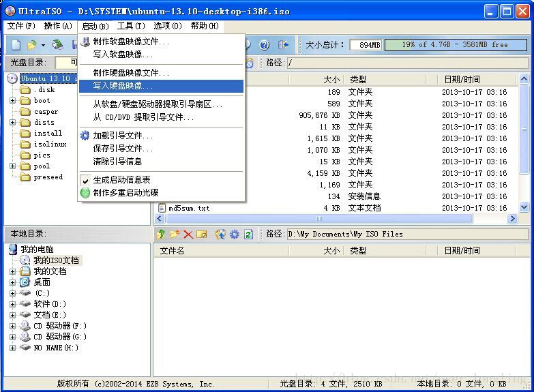Open the 工具(T) menu

[x=131, y=26]
